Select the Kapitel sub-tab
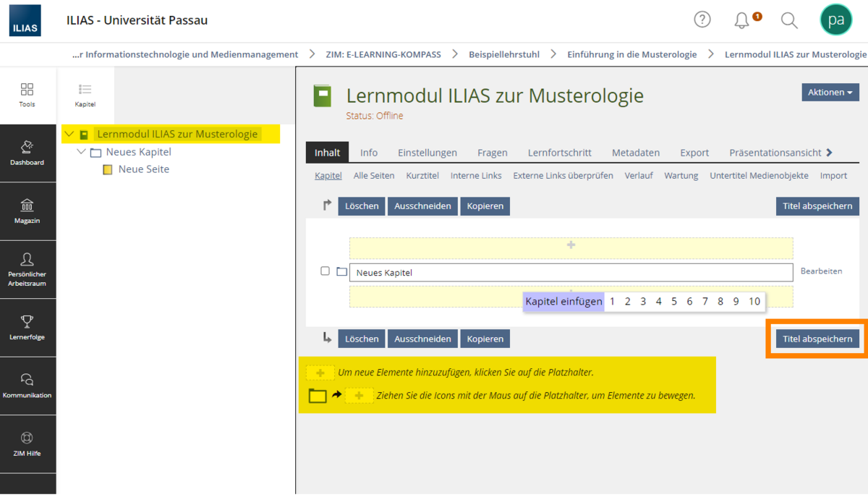Viewport: 868px width, 500px height. click(328, 175)
